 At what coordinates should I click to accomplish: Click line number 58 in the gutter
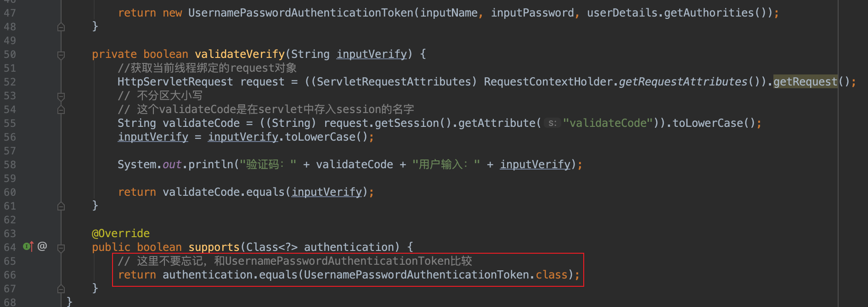point(10,165)
